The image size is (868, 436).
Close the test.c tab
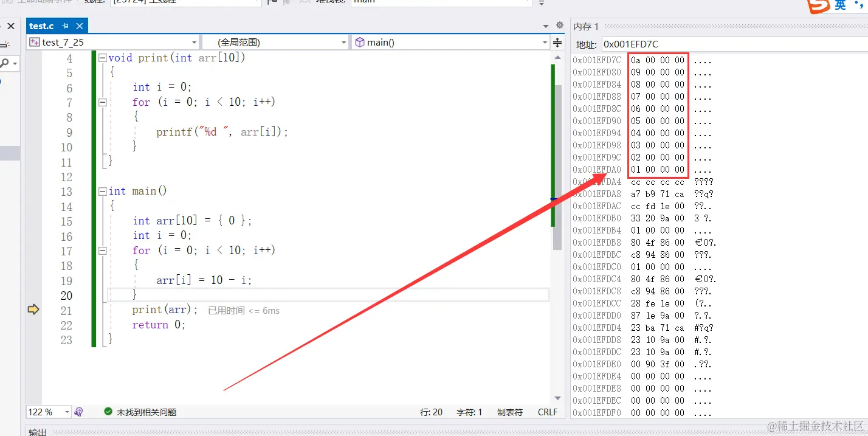click(x=80, y=26)
